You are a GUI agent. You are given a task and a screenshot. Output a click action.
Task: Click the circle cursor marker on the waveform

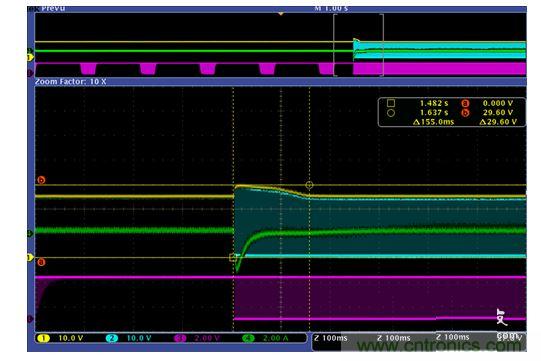pyautogui.click(x=309, y=185)
